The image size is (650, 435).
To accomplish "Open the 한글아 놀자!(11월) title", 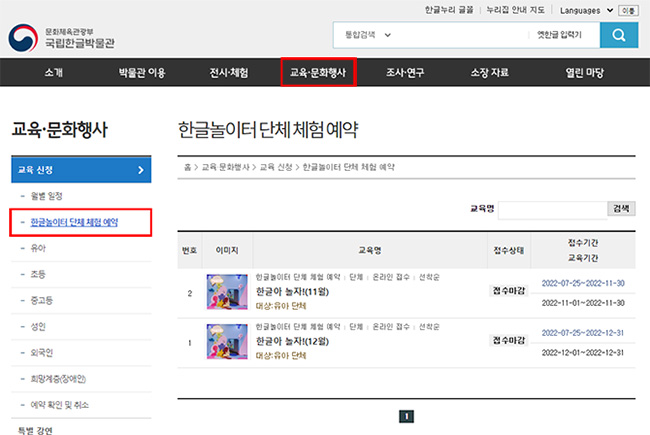I will click(x=293, y=292).
